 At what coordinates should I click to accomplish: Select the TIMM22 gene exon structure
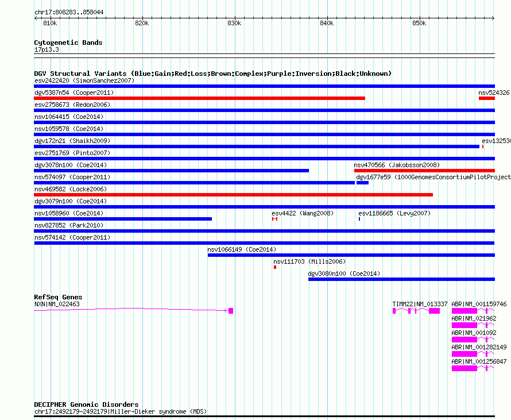(x=416, y=311)
